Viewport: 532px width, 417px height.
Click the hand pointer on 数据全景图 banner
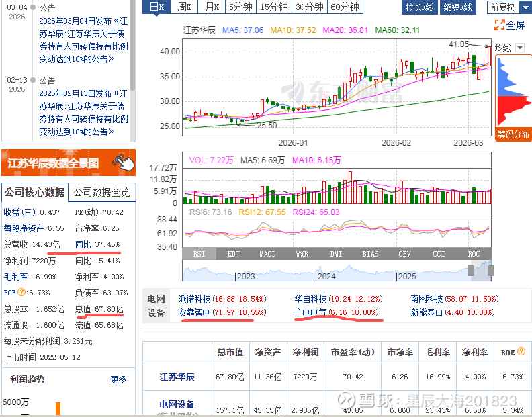tap(124, 163)
